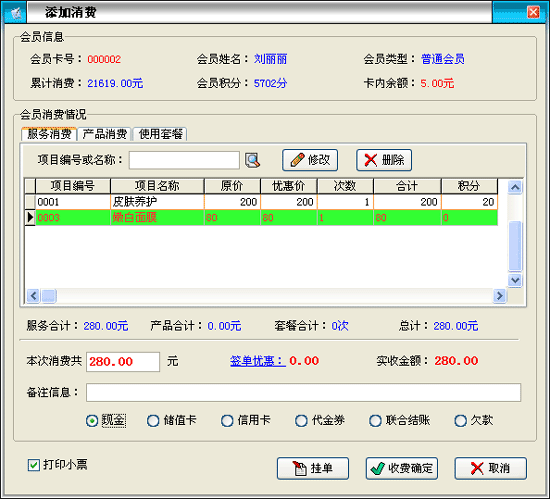Viewport: 550px width, 499px height.
Task: Close the 添加消费 dialog window
Action: [x=534, y=12]
